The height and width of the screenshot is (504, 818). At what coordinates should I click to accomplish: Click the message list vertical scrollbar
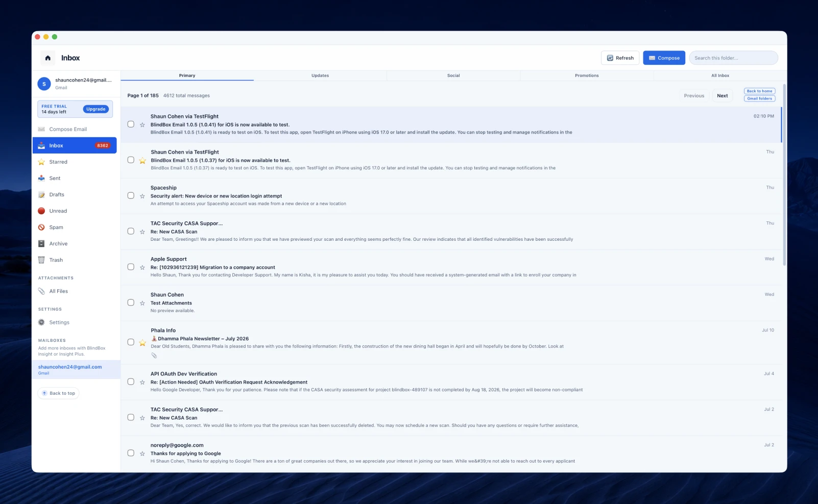pyautogui.click(x=784, y=174)
